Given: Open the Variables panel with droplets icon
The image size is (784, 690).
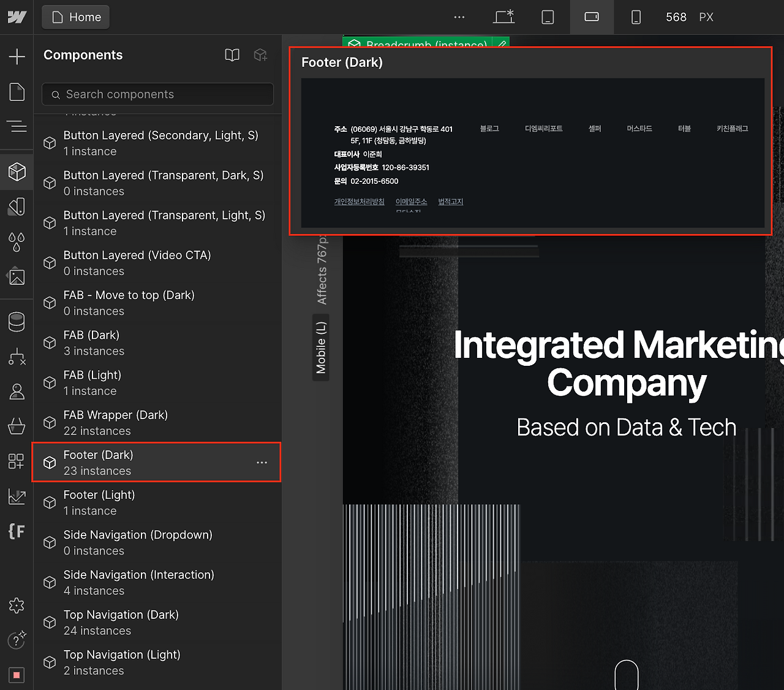Looking at the screenshot, I should pos(17,241).
